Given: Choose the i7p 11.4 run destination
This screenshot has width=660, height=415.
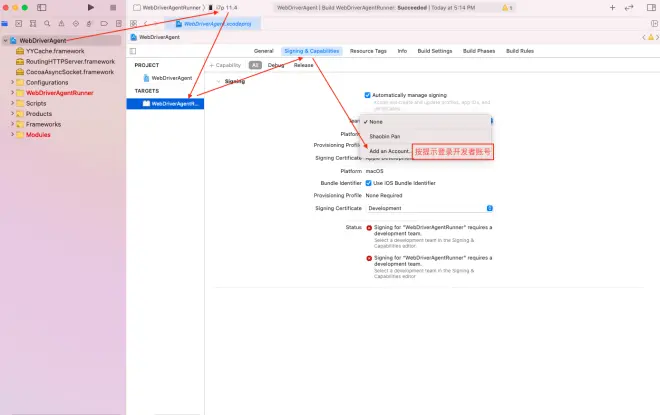Looking at the screenshot, I should 223,8.
